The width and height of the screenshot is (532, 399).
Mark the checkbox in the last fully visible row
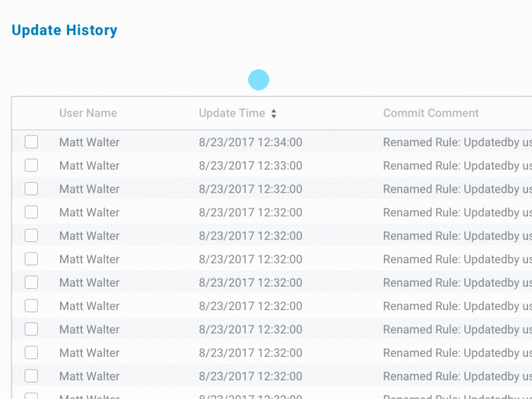31,376
